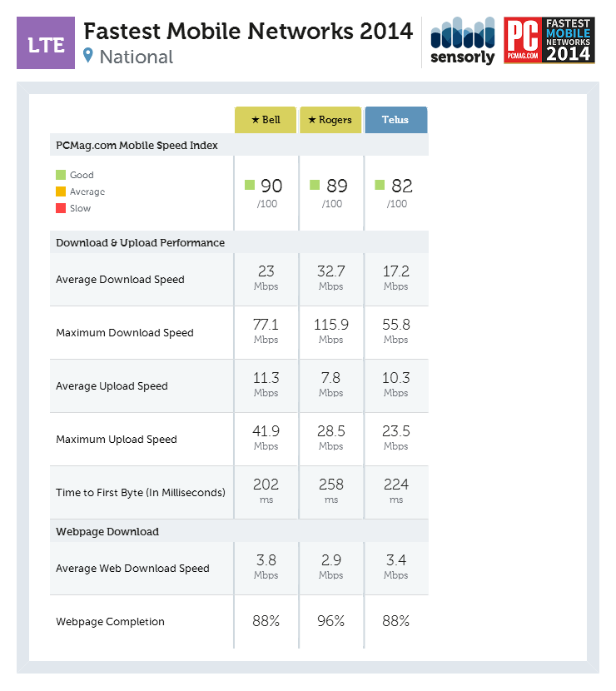Image resolution: width=616 pixels, height=691 pixels.
Task: Click the green Good legend swatch
Action: coord(61,175)
